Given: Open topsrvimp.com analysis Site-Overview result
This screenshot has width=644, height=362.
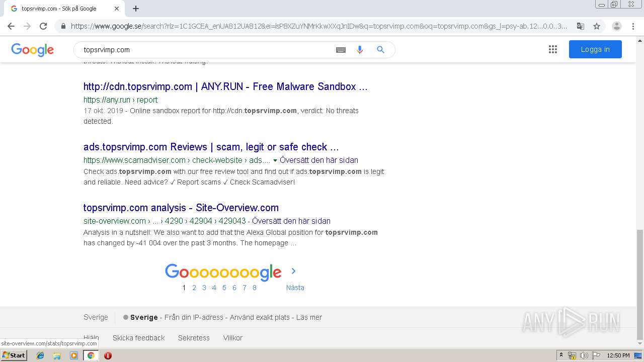Looking at the screenshot, I should click(x=181, y=208).
